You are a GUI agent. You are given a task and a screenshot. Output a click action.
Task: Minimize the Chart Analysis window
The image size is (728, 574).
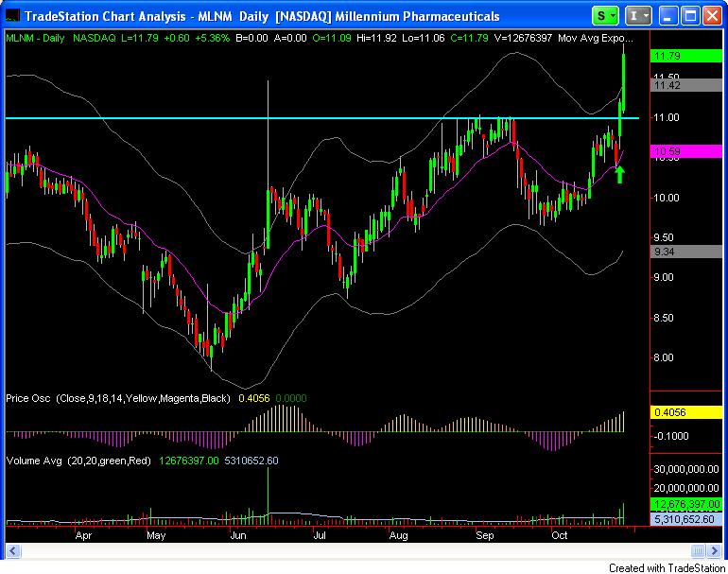pyautogui.click(x=667, y=16)
